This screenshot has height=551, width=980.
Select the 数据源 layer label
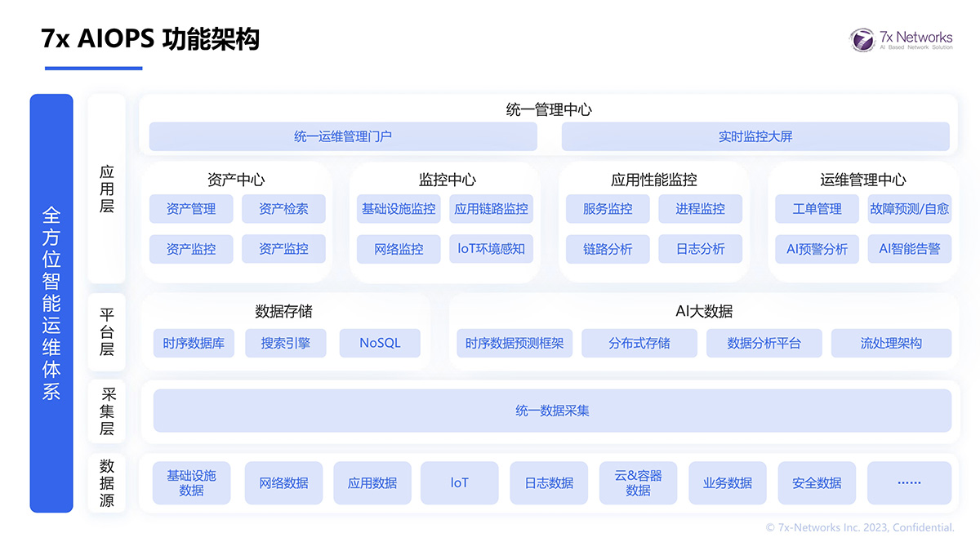107,482
